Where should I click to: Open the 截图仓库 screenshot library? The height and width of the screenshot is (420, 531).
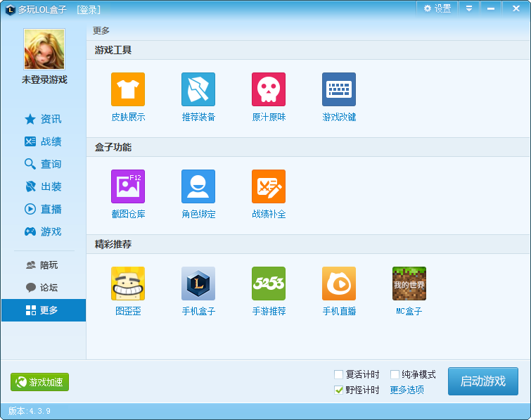click(x=128, y=187)
